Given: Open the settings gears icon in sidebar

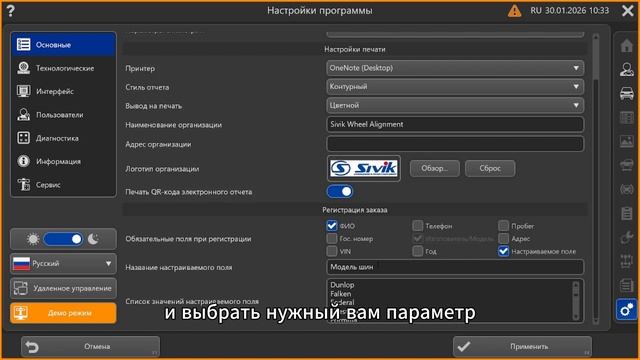Looking at the screenshot, I should 627,310.
